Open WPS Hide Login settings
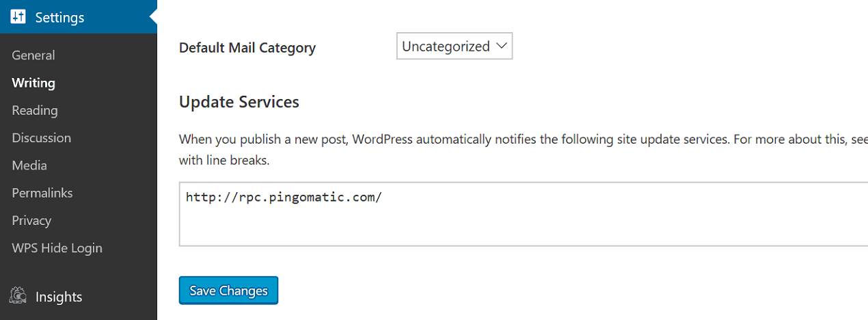868x320 pixels. (57, 248)
